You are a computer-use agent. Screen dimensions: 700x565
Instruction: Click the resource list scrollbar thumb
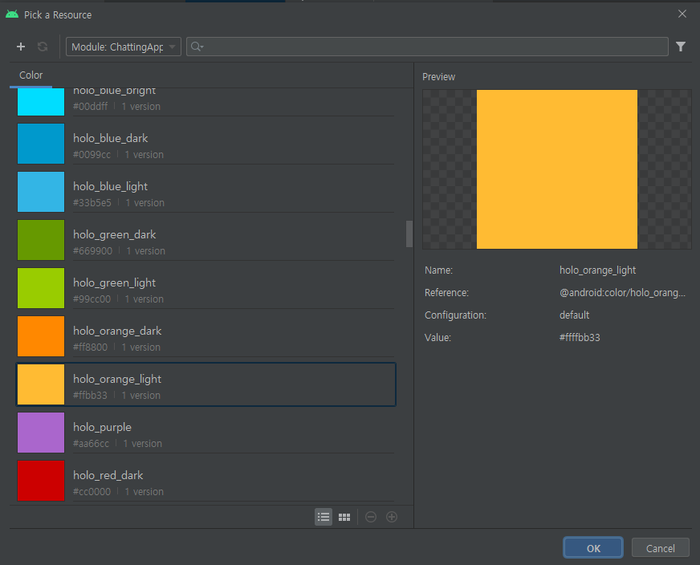point(409,233)
